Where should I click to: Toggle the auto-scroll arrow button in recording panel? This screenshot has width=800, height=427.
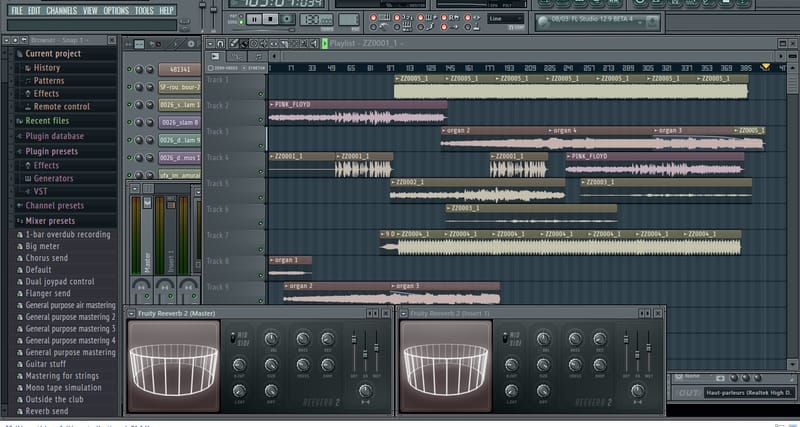[449, 27]
